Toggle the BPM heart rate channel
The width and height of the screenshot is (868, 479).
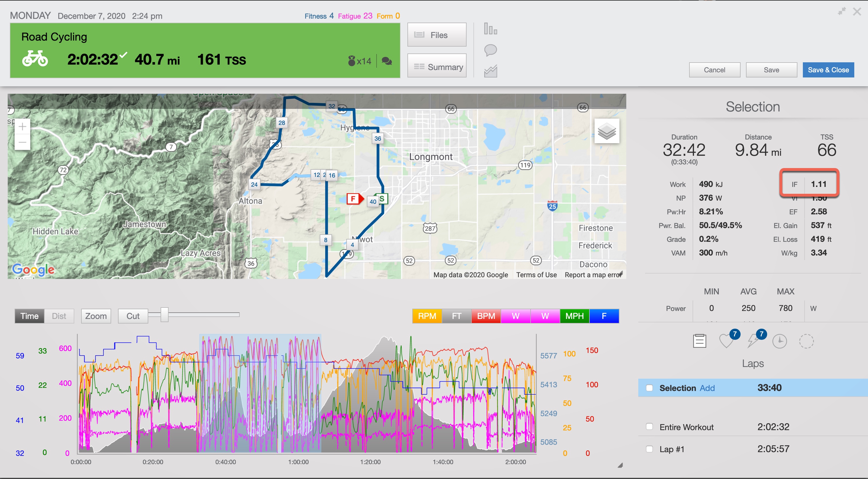(486, 316)
